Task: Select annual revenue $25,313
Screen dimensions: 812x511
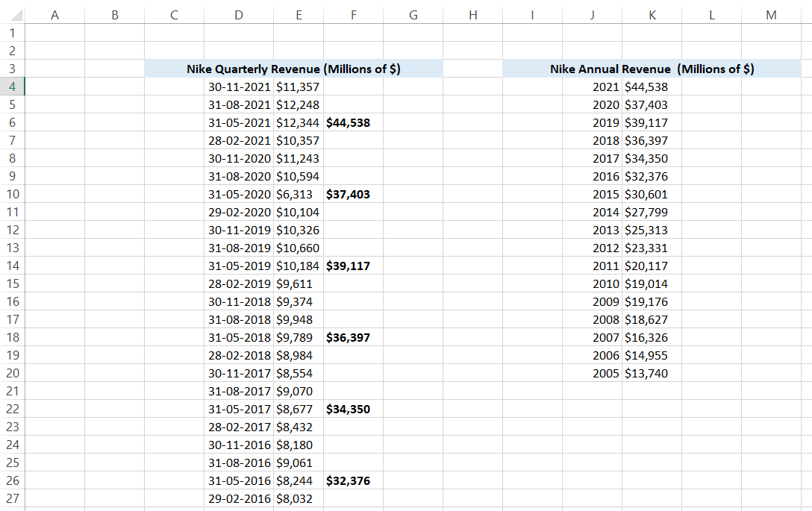Action: click(x=652, y=230)
